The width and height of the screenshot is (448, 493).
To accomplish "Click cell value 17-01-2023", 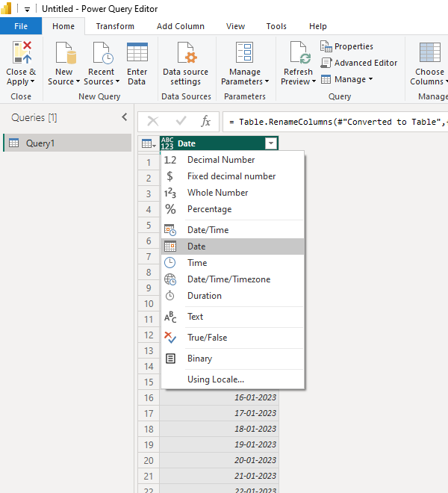I will pyautogui.click(x=220, y=414).
